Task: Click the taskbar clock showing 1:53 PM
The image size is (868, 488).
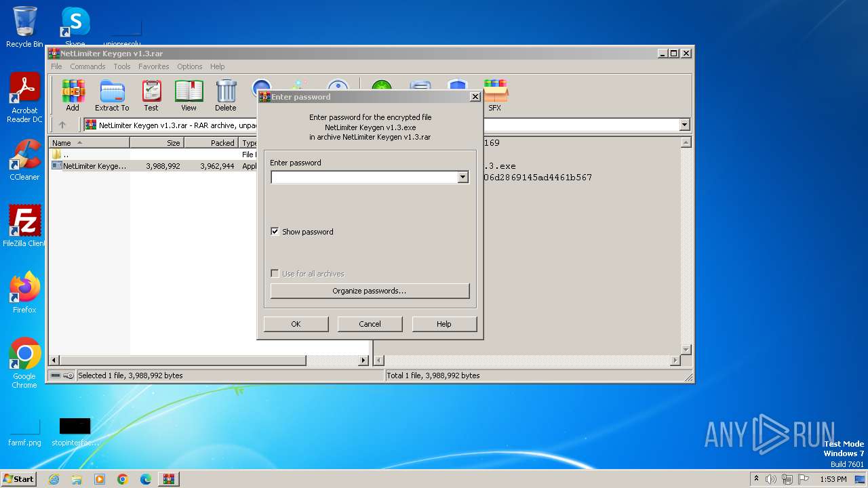Action: pyautogui.click(x=833, y=479)
